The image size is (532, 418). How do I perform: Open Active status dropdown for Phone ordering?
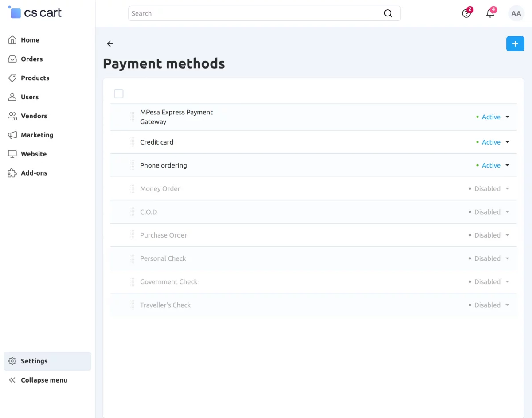point(493,165)
